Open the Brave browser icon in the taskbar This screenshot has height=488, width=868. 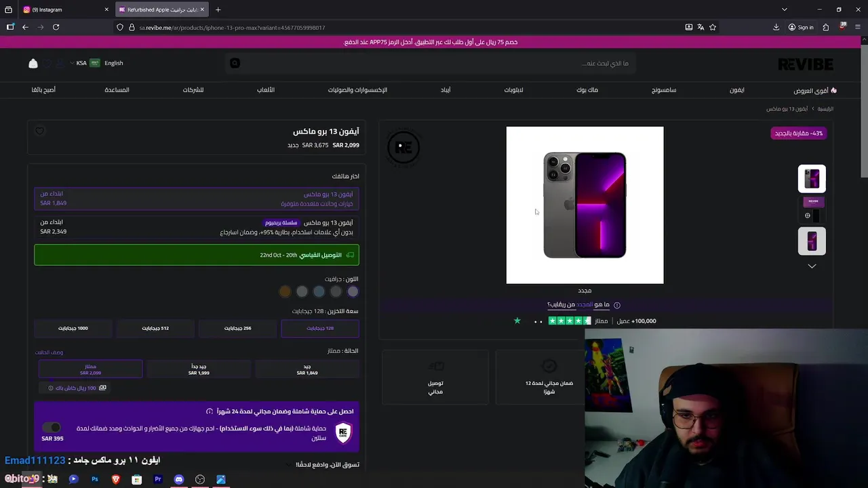(116, 479)
